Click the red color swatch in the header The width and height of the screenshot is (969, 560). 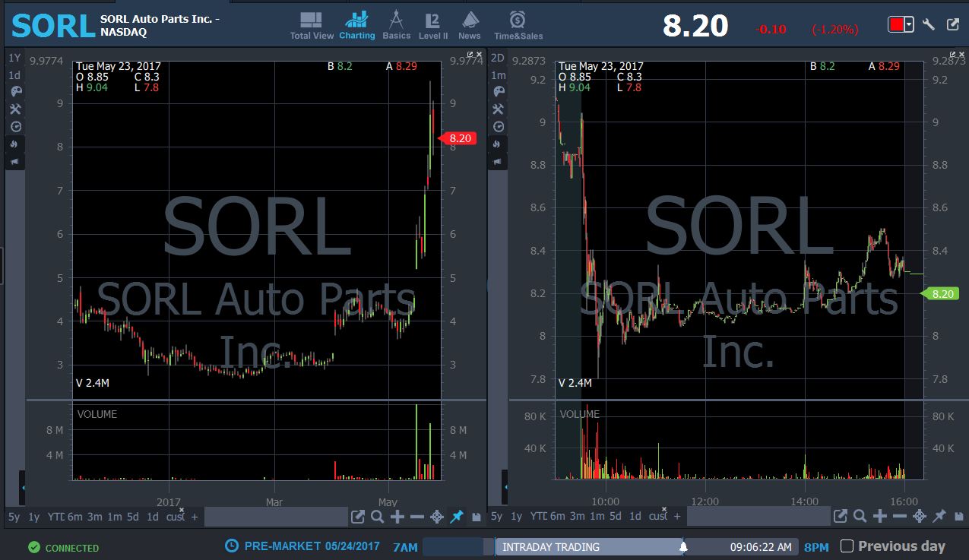coord(896,24)
